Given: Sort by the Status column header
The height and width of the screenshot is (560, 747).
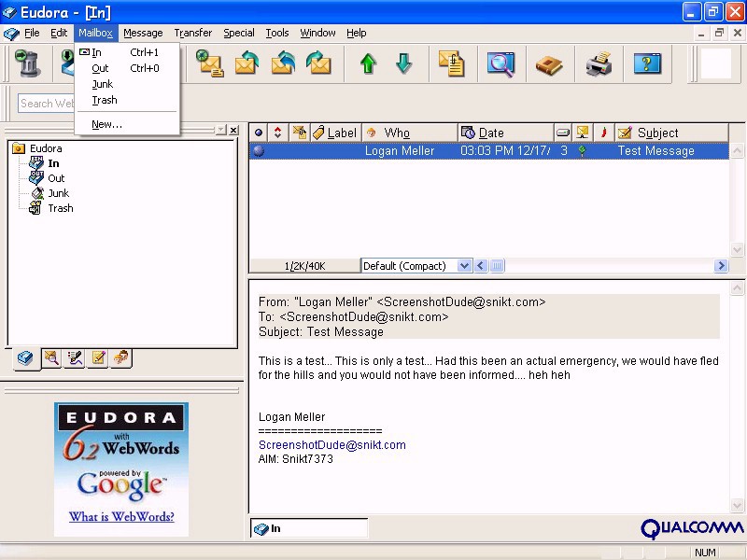Looking at the screenshot, I should (x=259, y=133).
